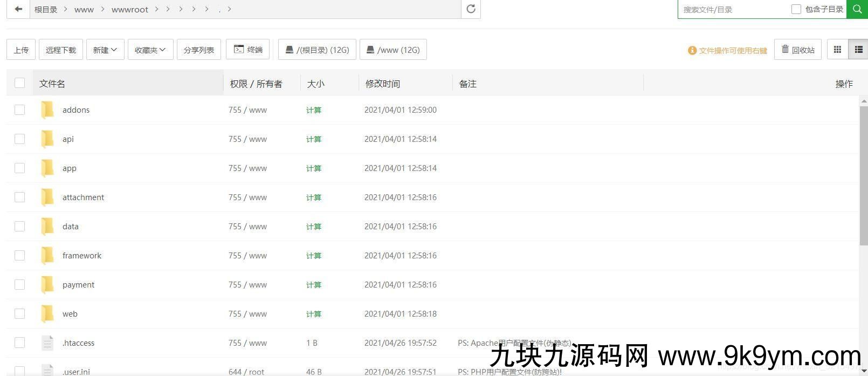Jump to /www (12G) disk
868x376 pixels.
pos(393,50)
